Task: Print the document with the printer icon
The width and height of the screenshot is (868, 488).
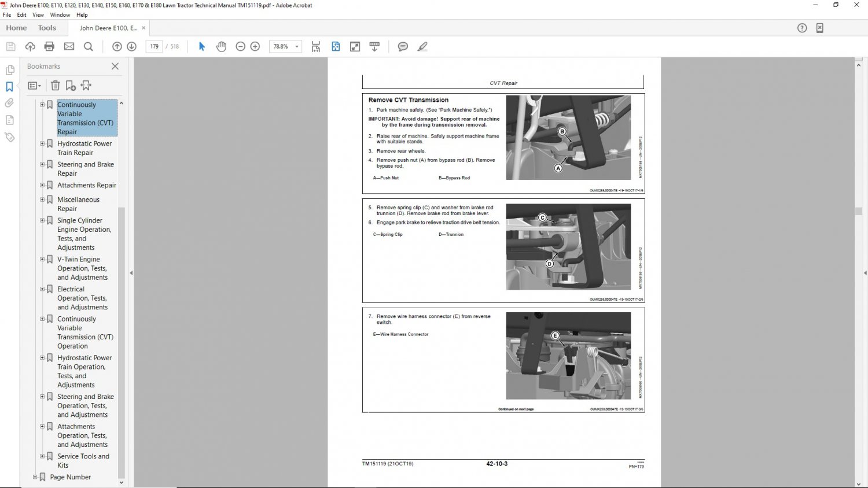Action: tap(49, 47)
